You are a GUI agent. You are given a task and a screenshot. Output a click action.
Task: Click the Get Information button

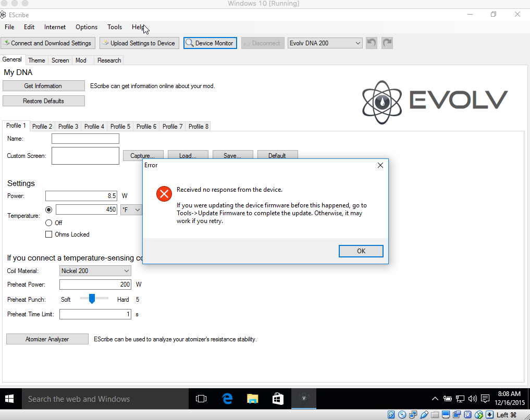pyautogui.click(x=44, y=86)
